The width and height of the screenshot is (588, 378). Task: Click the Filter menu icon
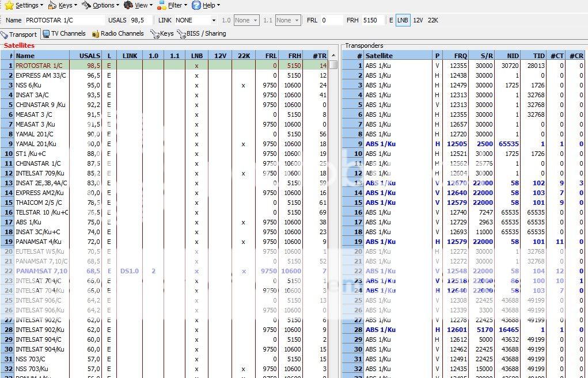(162, 5)
